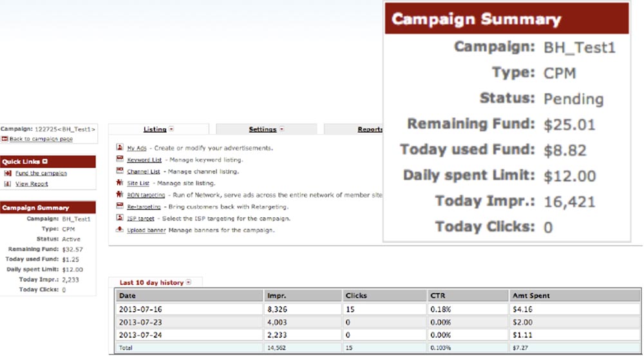Viewport: 644px width, 357px height.
Task: Click the ISP target icon
Action: 120,218
